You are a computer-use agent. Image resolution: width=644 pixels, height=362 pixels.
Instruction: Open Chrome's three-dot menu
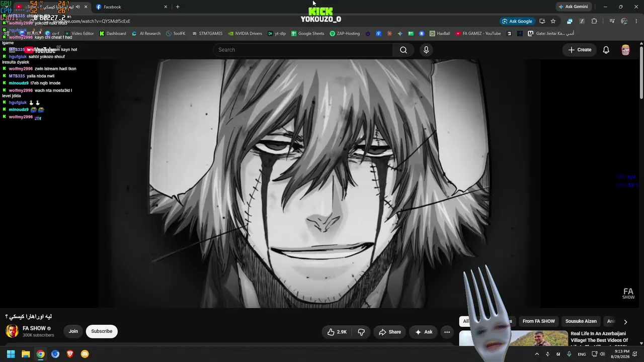pyautogui.click(x=636, y=21)
